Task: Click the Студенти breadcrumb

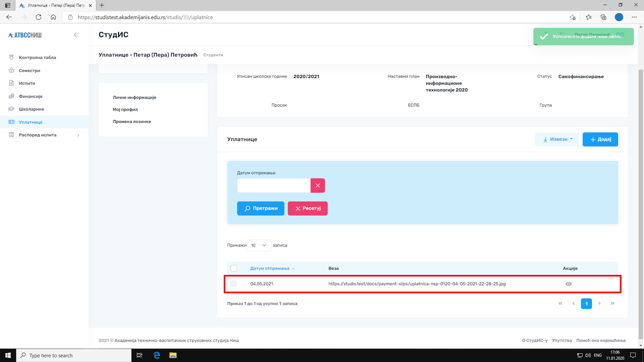Action: click(213, 55)
